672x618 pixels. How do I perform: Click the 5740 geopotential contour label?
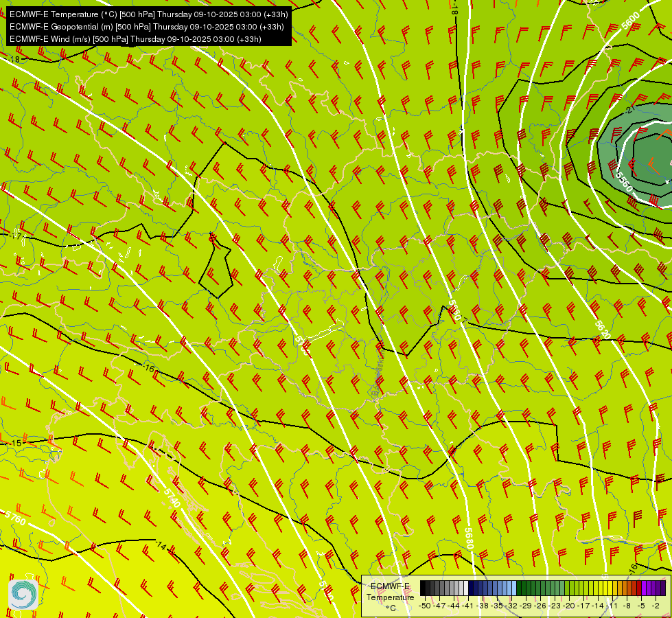tap(172, 496)
